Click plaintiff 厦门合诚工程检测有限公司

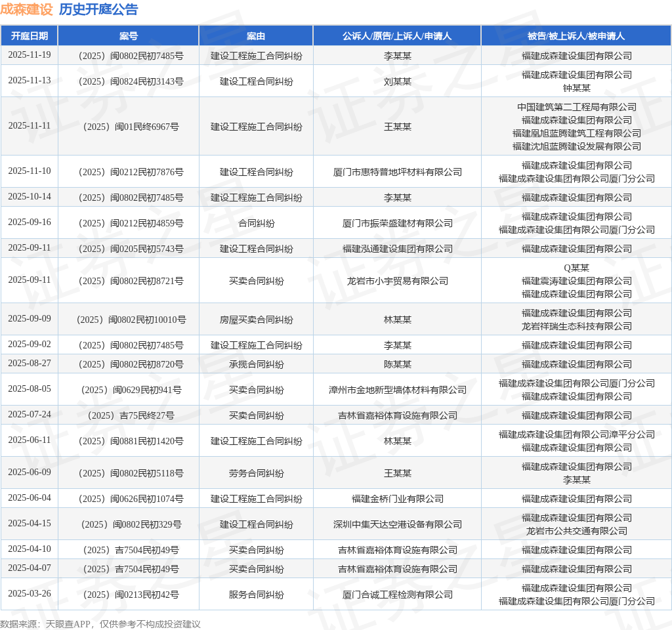(x=397, y=595)
